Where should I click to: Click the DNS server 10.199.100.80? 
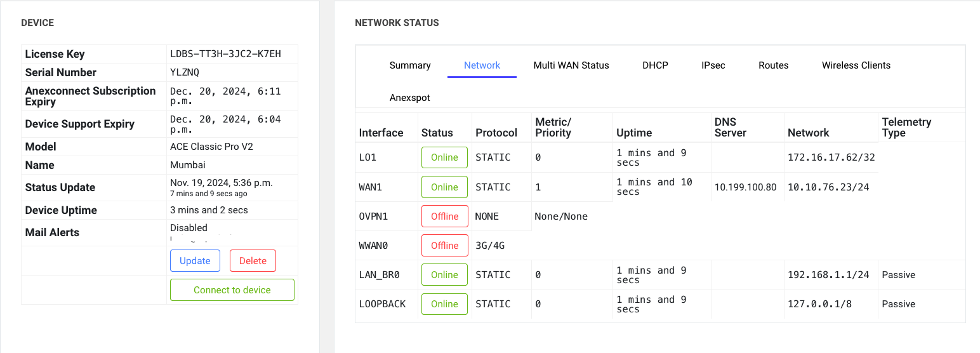pyautogui.click(x=745, y=187)
